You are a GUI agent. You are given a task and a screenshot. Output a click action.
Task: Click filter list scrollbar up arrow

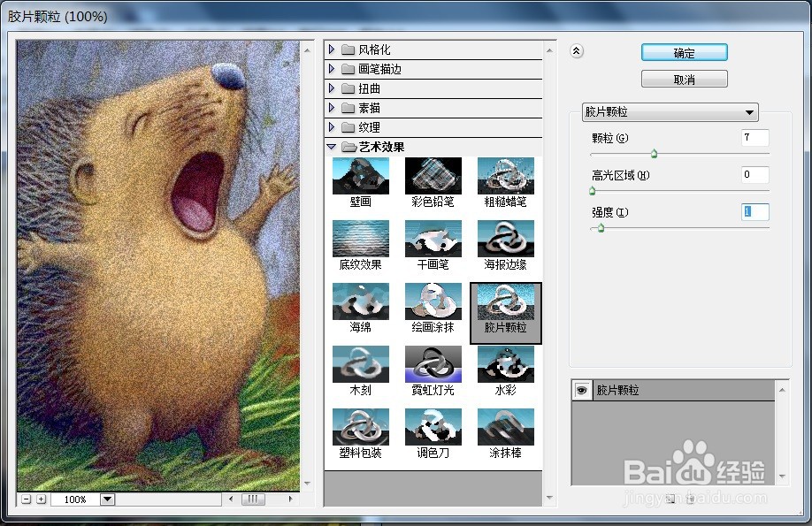point(549,50)
